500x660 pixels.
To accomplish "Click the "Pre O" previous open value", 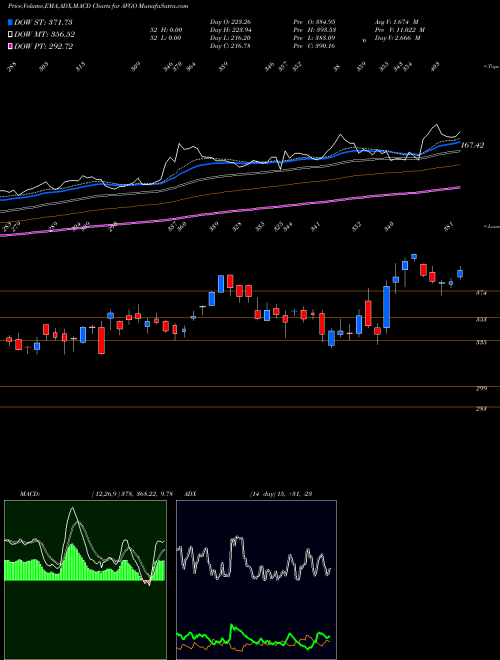I will pos(314,22).
